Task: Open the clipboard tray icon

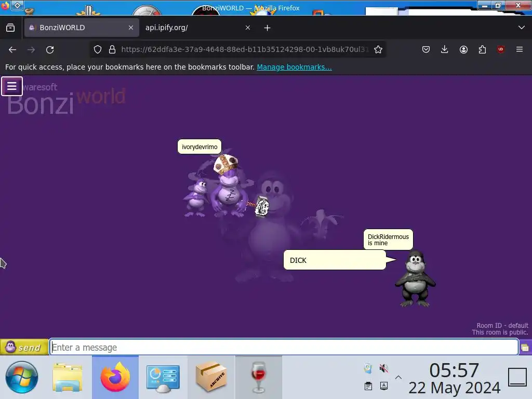Action: point(368,386)
